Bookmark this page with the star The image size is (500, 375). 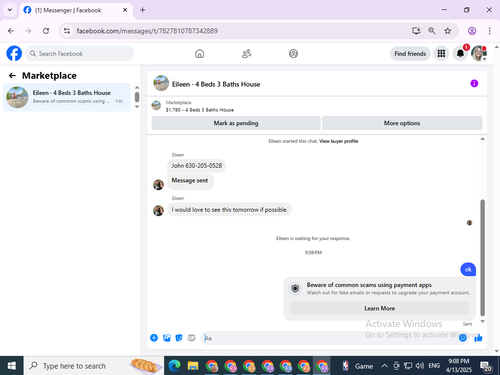448,31
